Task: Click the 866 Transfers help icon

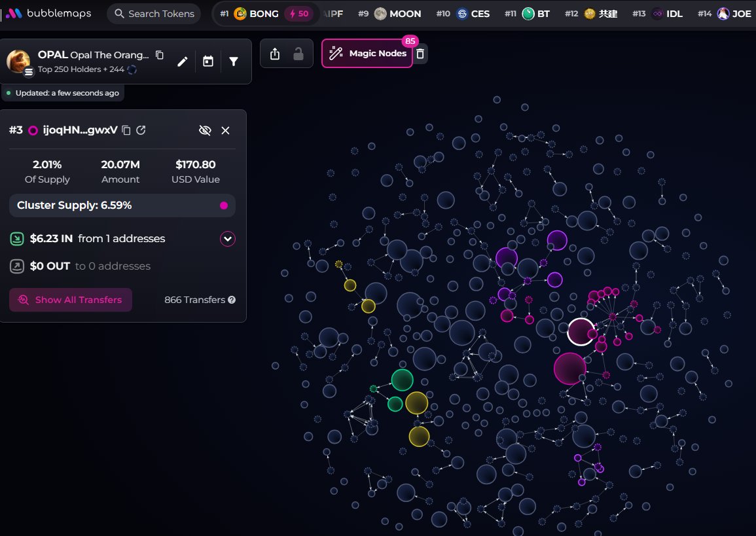Action: point(232,300)
